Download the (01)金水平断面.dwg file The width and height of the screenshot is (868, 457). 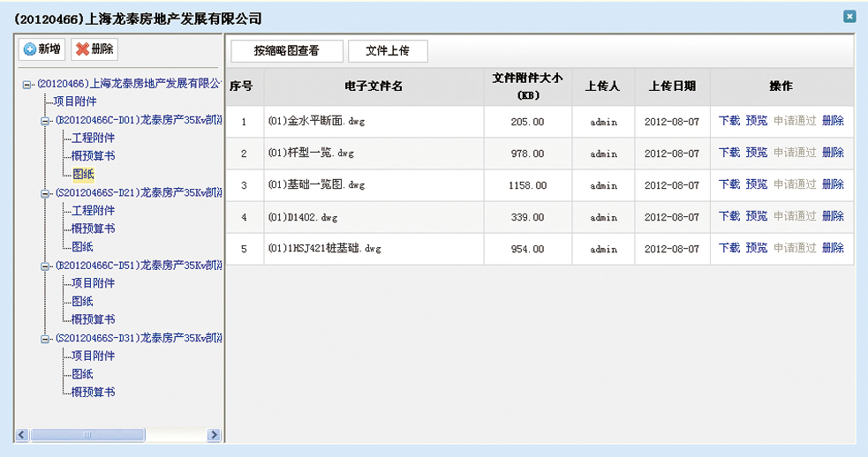click(x=728, y=122)
